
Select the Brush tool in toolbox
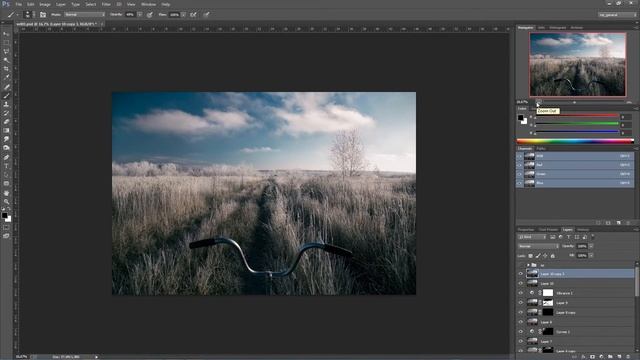pyautogui.click(x=6, y=96)
